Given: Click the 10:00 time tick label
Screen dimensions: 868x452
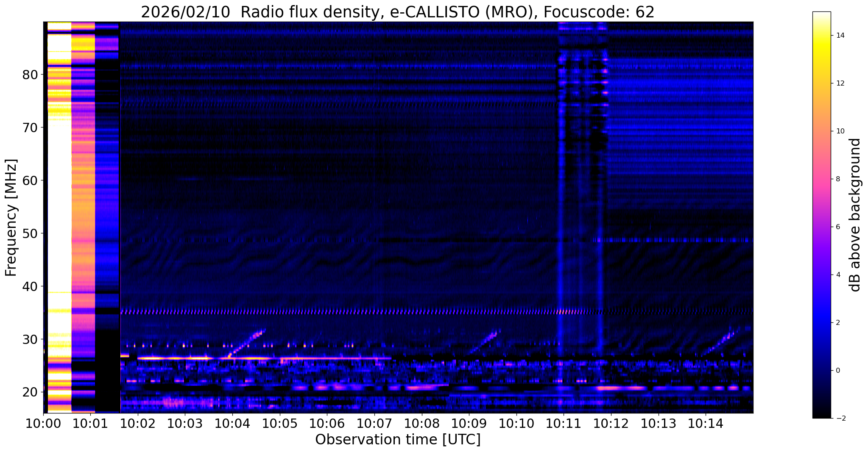Looking at the screenshot, I should (43, 423).
